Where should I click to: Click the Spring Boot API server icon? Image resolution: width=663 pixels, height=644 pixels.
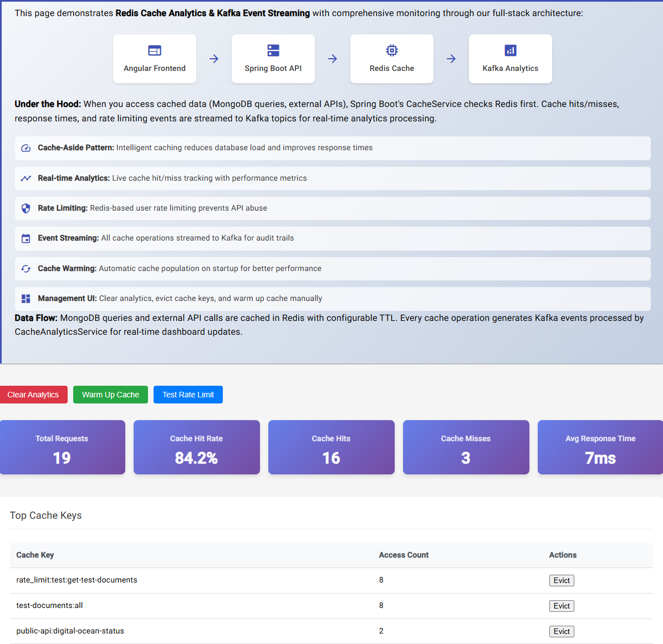(x=273, y=50)
